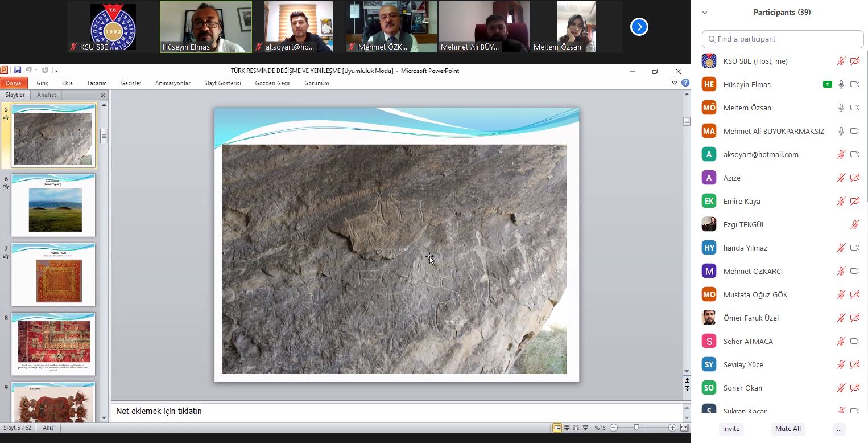Switch to Slide Sorter view icon
Image resolution: width=868 pixels, height=443 pixels.
567,428
